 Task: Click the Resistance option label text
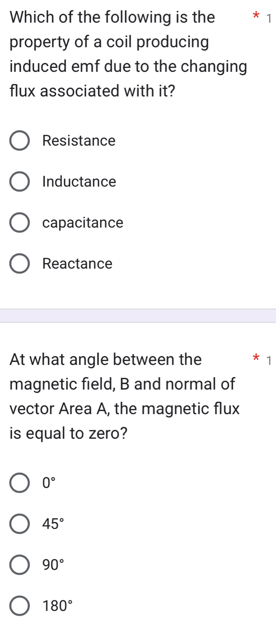[x=79, y=141]
